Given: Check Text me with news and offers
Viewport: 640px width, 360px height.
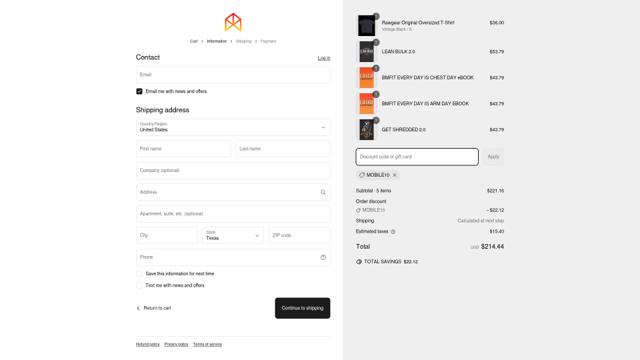Looking at the screenshot, I should [139, 285].
